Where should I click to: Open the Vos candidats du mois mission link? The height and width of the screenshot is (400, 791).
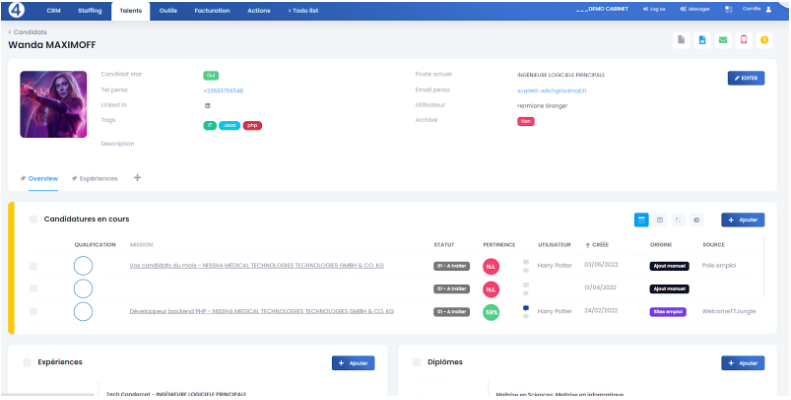pyautogui.click(x=257, y=265)
